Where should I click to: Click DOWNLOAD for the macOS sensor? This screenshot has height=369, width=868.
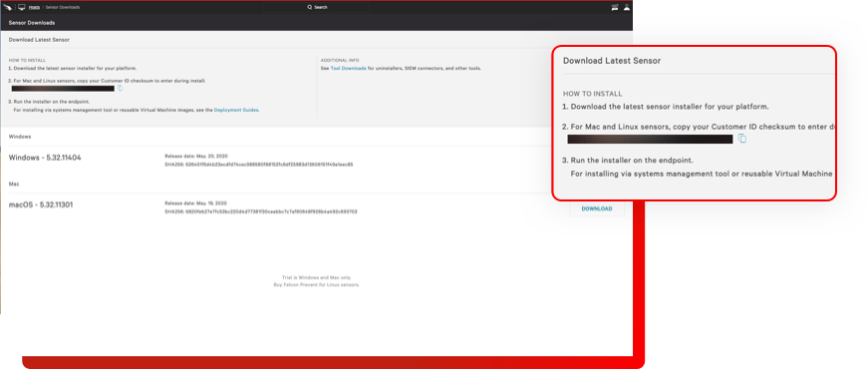[x=597, y=208]
